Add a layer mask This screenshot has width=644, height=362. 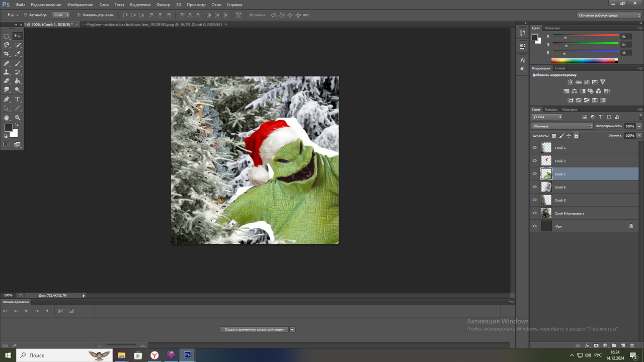click(596, 345)
